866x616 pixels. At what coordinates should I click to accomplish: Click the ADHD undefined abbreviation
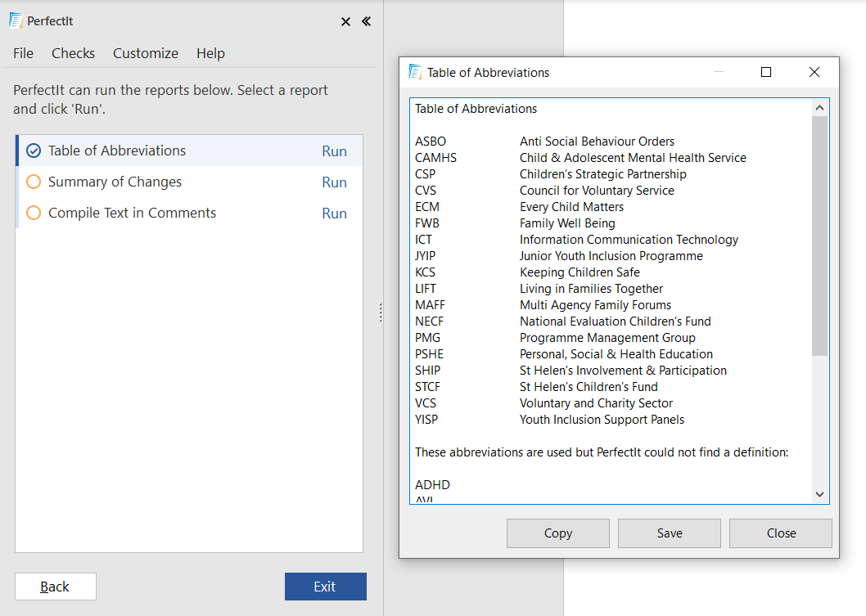[432, 485]
